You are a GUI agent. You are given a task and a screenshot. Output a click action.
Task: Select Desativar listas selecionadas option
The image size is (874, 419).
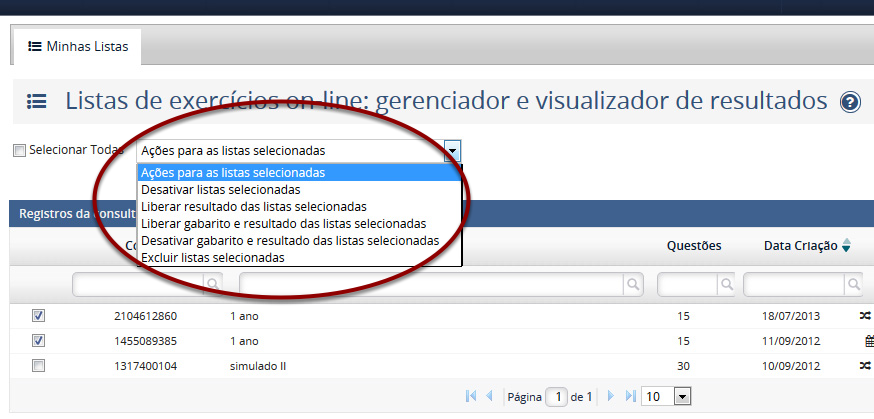pos(220,189)
